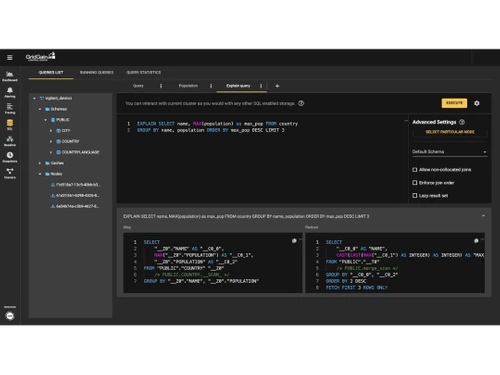
Task: Enable Allow non-collocated joins checkbox
Action: coord(415,170)
